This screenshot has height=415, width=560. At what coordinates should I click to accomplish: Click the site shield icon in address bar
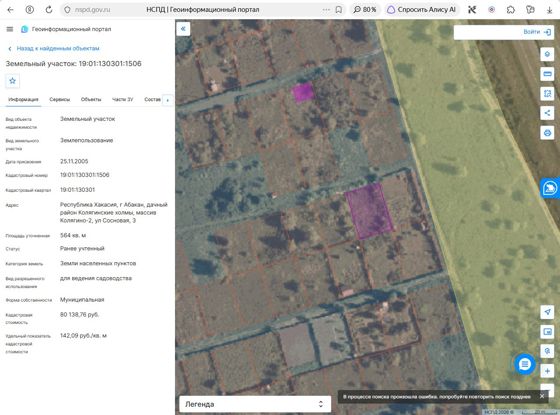[67, 10]
